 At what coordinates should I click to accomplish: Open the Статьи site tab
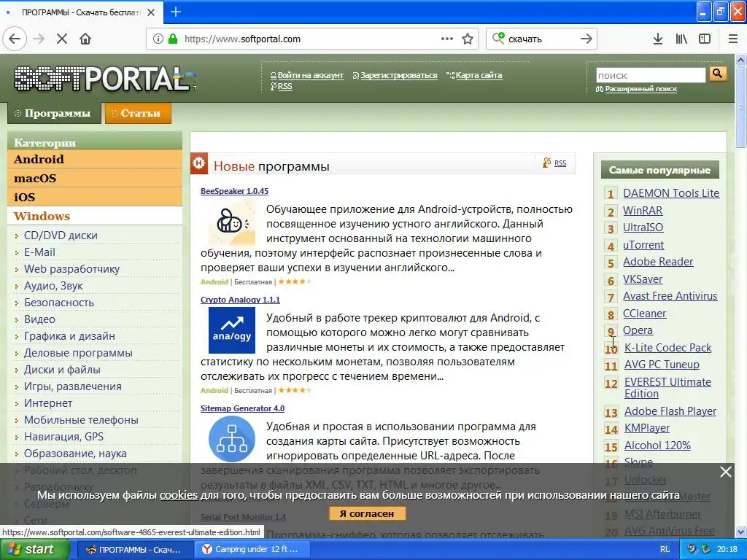pos(138,113)
